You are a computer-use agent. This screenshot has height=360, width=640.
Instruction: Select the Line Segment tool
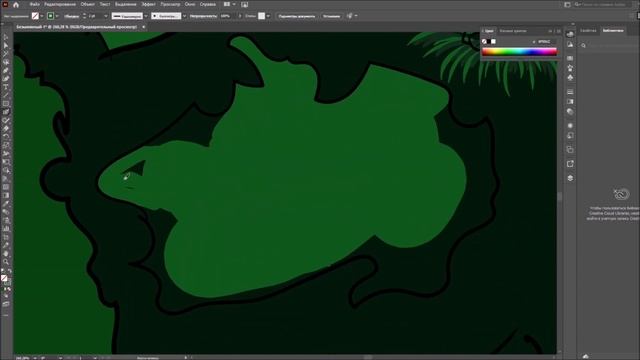tap(6, 96)
